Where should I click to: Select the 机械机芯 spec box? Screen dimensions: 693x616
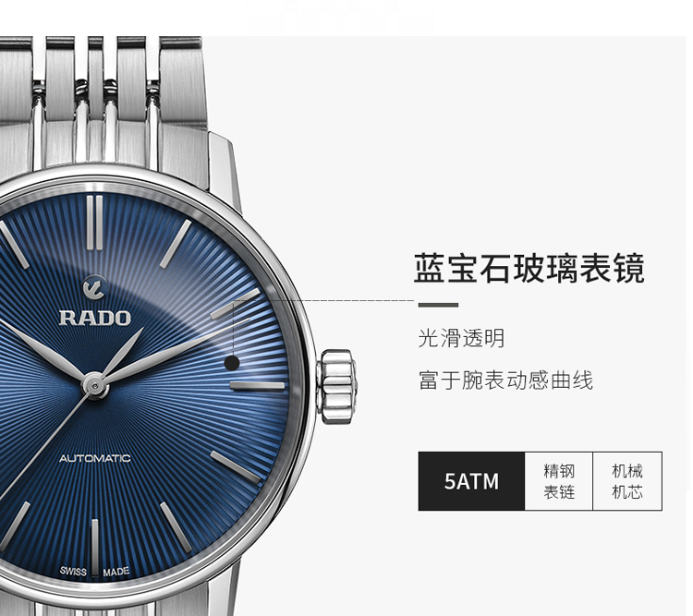(x=627, y=481)
